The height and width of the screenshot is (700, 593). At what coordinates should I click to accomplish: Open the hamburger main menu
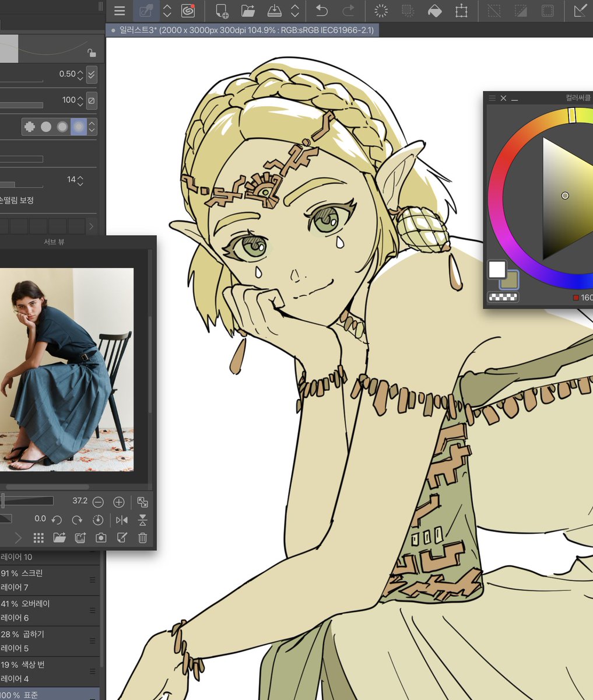[120, 10]
